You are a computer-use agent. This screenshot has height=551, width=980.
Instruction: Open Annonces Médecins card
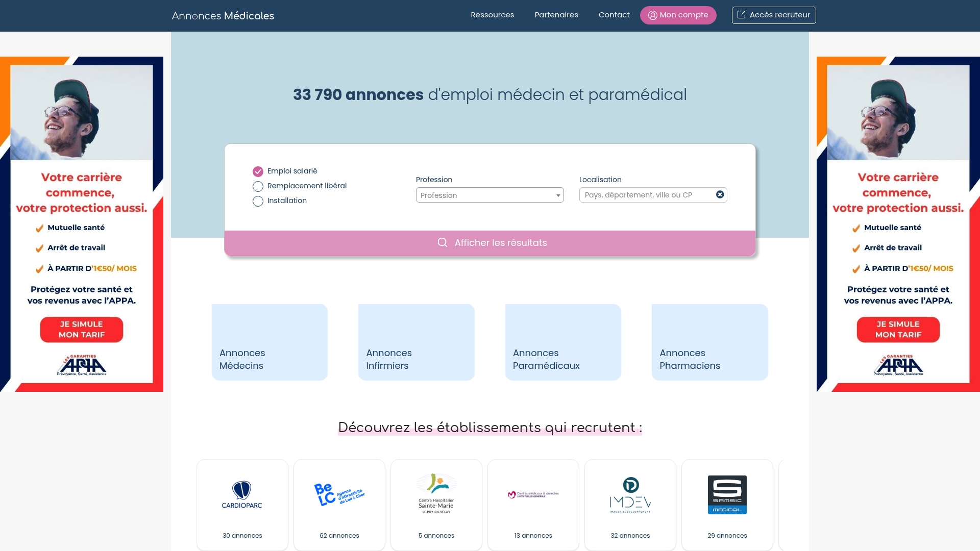click(269, 342)
